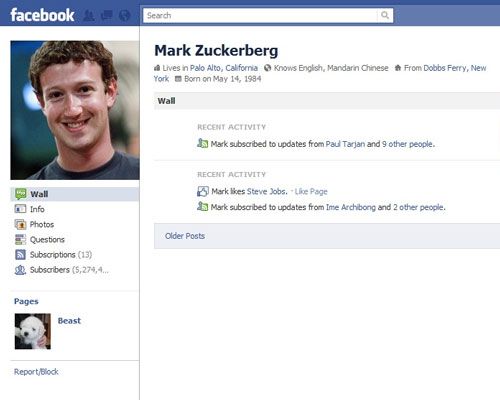The height and width of the screenshot is (400, 500).
Task: Open the Steve Jobs page link
Action: tap(266, 191)
